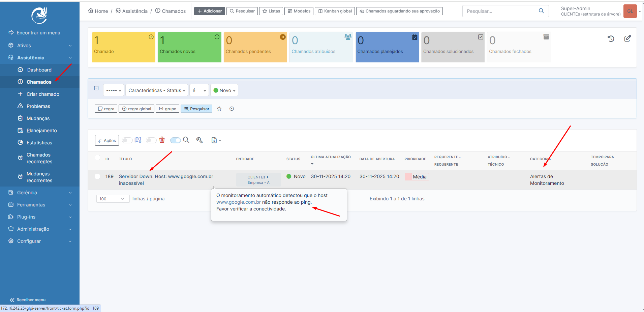644x312 pixels.
Task: Click the export file download icon
Action: [x=215, y=140]
